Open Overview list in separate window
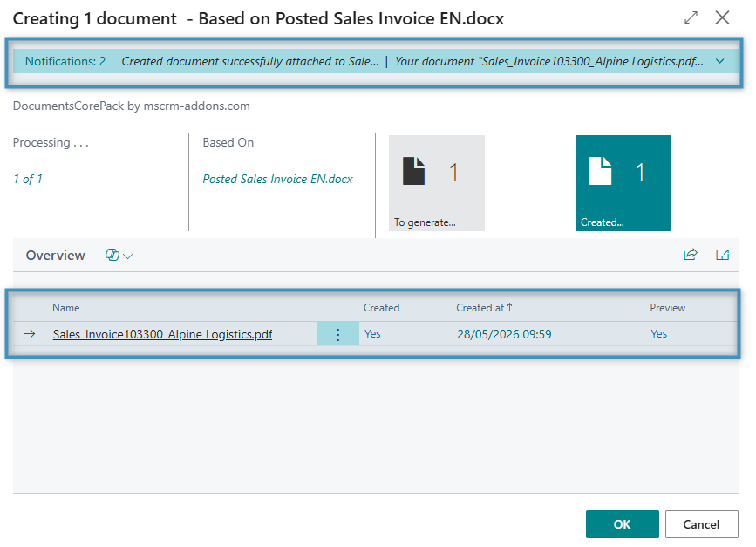This screenshot has height=547, width=756. (x=722, y=255)
